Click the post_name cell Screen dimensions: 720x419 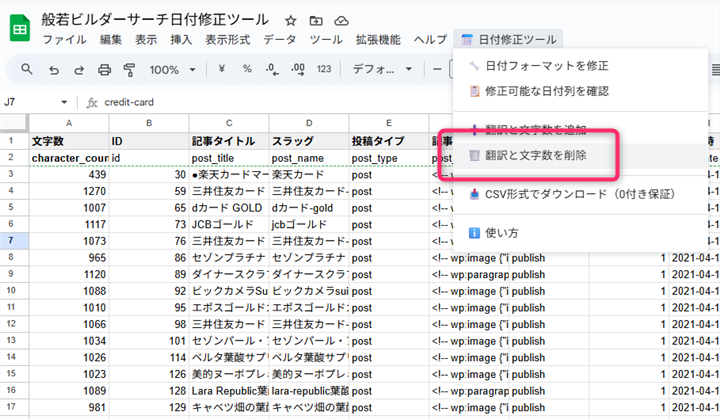click(309, 158)
